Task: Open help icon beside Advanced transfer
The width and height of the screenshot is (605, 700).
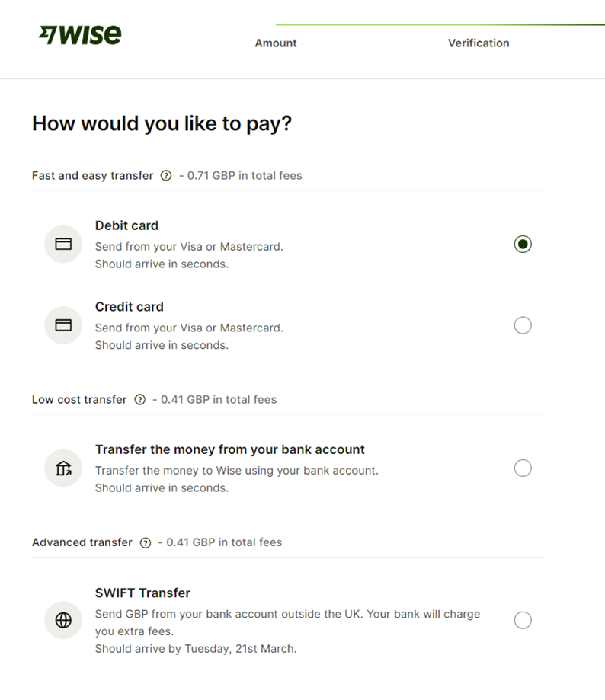Action: [146, 543]
